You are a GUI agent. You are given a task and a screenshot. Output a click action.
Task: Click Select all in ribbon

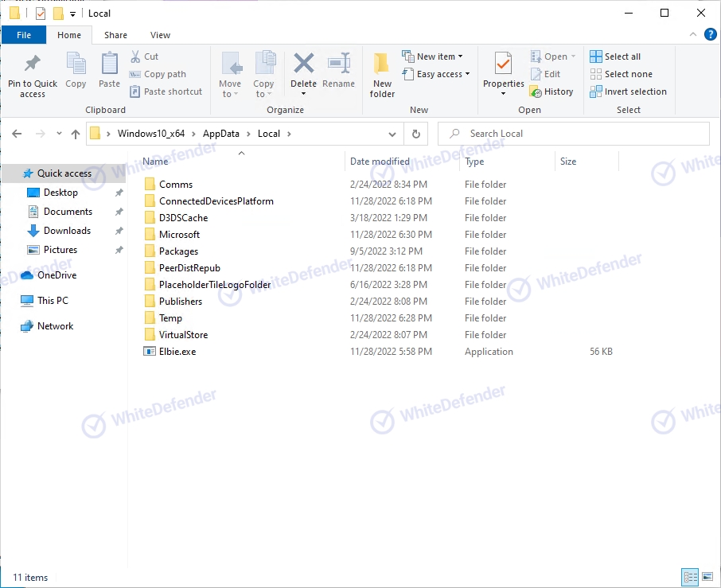[x=615, y=56]
